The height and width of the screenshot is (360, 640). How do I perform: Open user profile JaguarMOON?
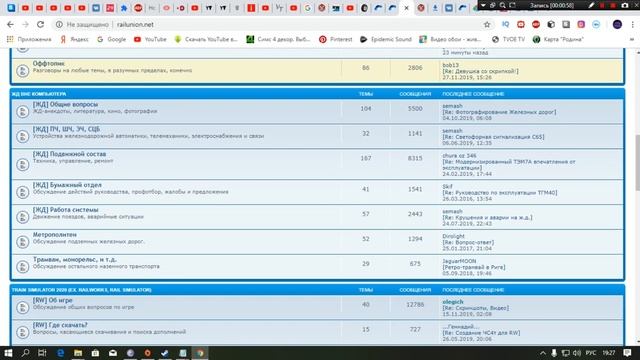[x=459, y=261]
